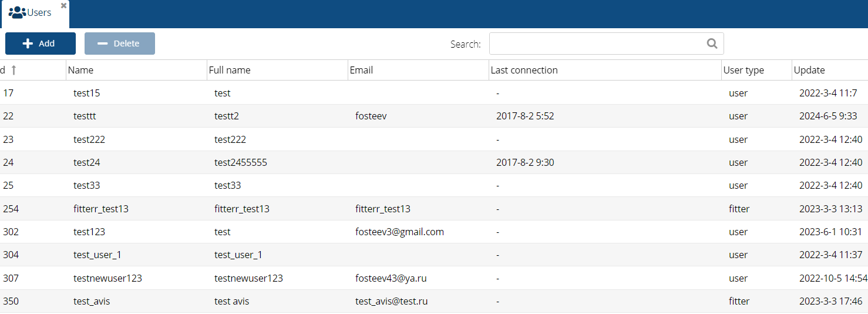Sort by the Last connection column header
The height and width of the screenshot is (314, 868).
[524, 70]
